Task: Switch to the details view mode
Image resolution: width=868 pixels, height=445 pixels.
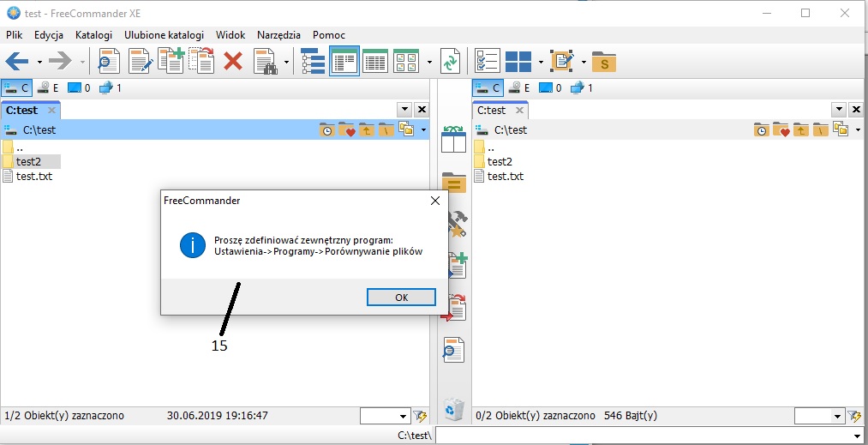Action: click(374, 61)
